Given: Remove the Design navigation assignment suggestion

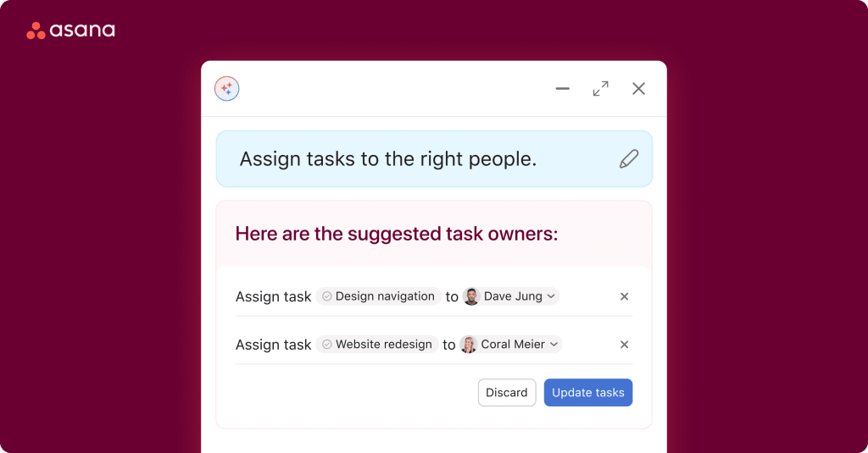Looking at the screenshot, I should (x=625, y=296).
